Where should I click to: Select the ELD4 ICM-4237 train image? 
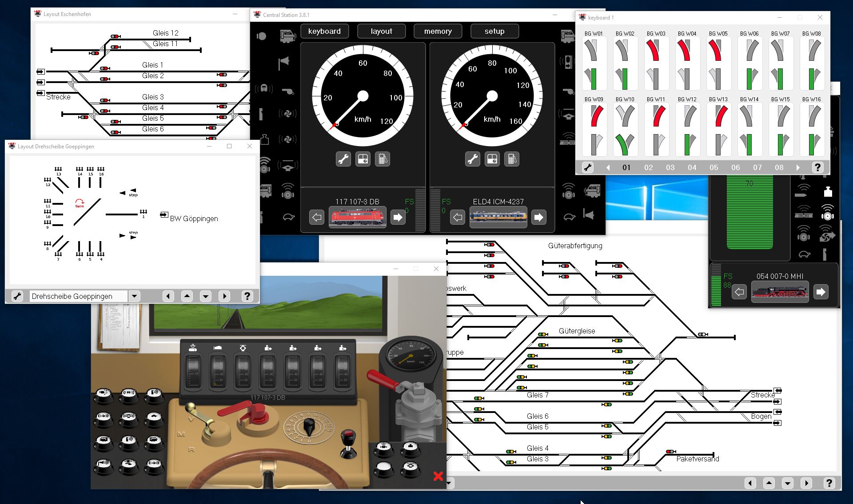pos(498,217)
